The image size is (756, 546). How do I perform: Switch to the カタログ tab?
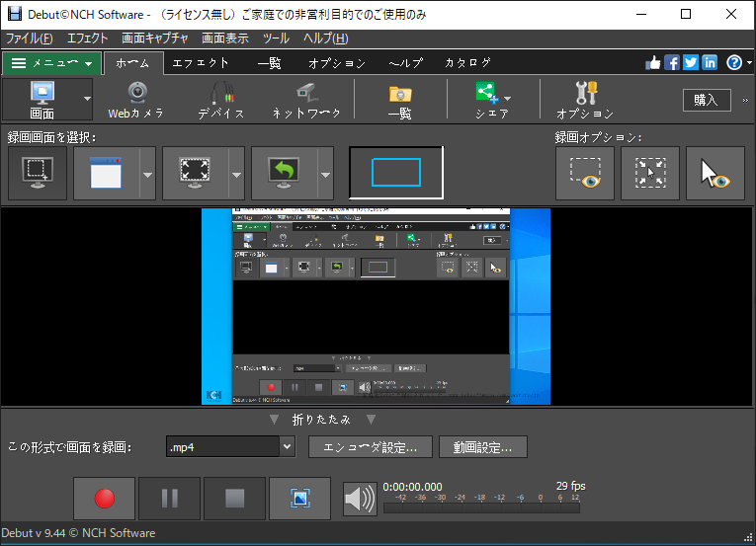467,63
